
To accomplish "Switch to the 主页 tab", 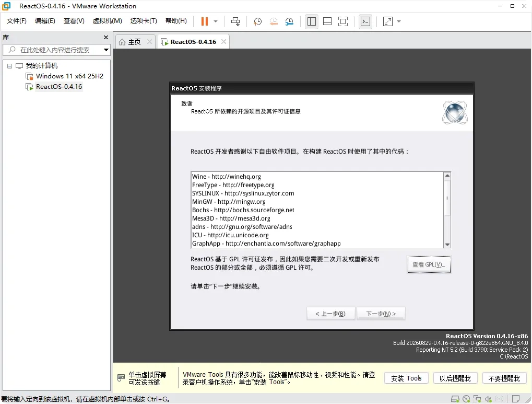I will coord(134,42).
